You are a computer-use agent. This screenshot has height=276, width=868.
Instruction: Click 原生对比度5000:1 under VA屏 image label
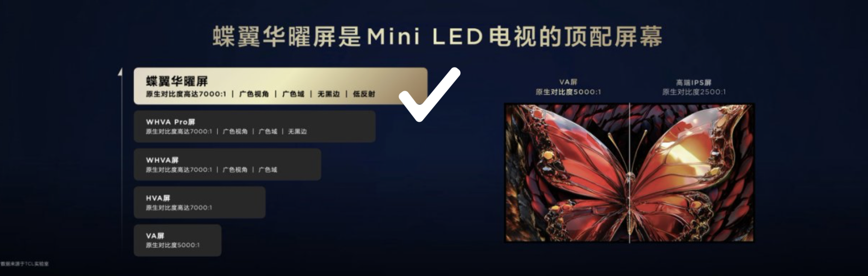568,92
